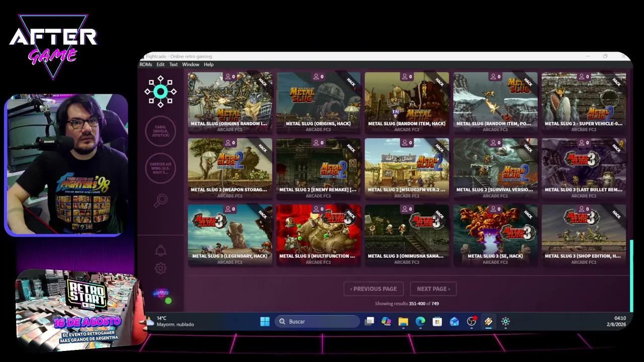Click the 'Showing results 351-400 of 749' text
This screenshot has height=362, width=644.
[407, 304]
